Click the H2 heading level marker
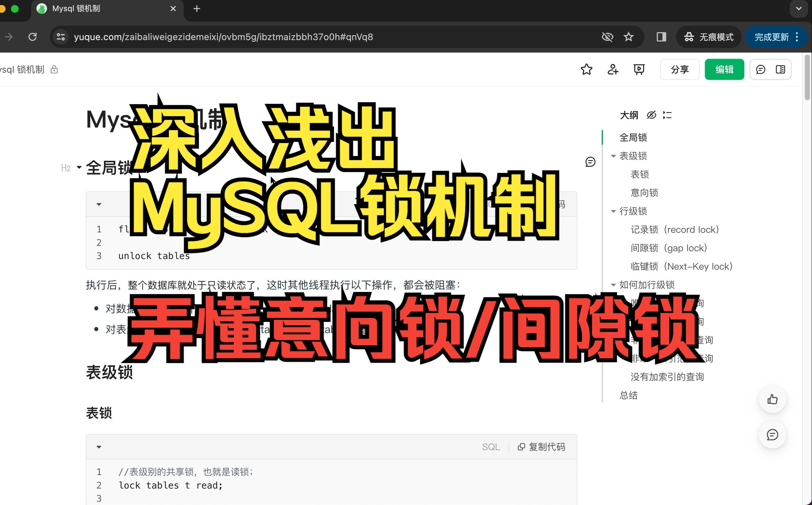The height and width of the screenshot is (505, 812). (66, 168)
